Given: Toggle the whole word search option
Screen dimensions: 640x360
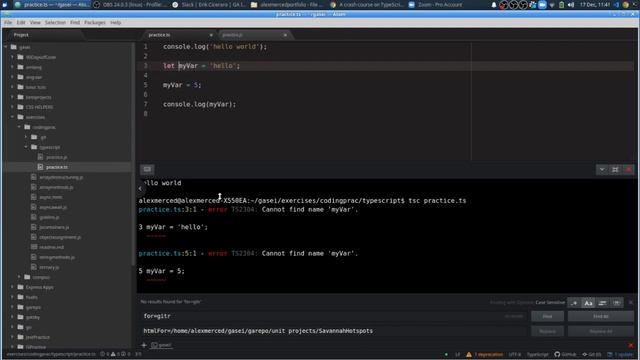Looking at the screenshot, I should point(617,303).
